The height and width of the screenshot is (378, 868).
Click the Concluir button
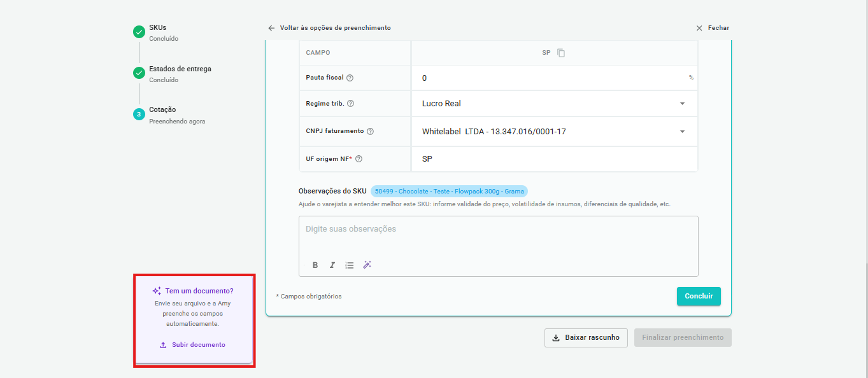[x=699, y=297]
